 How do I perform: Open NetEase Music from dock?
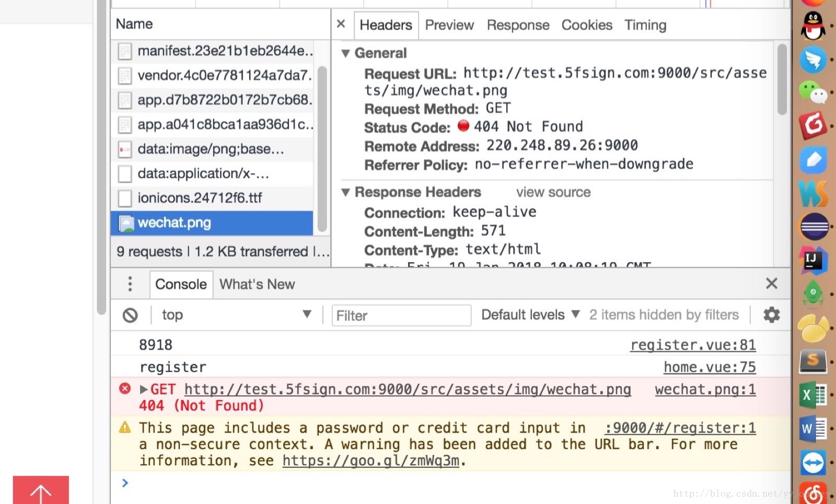(814, 494)
